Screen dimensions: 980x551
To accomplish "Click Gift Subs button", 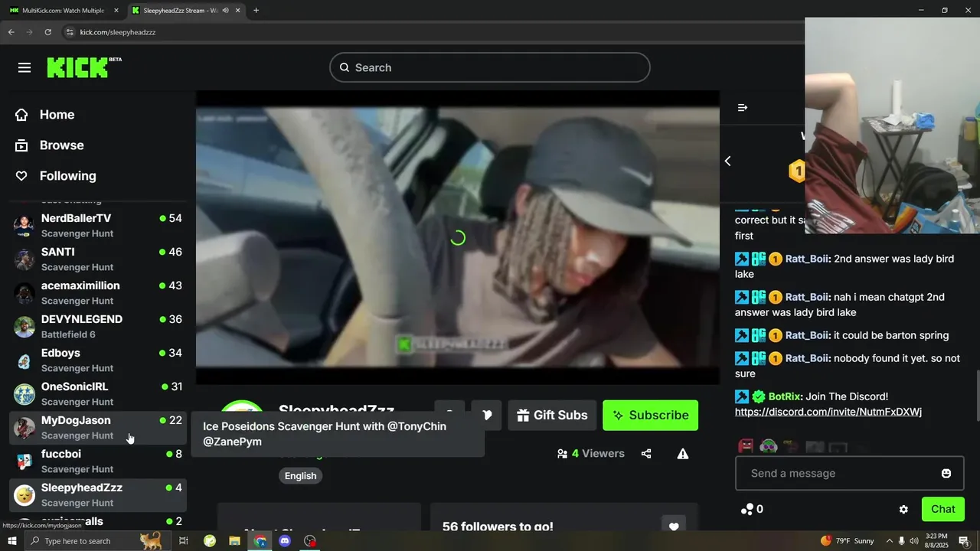I will (552, 415).
